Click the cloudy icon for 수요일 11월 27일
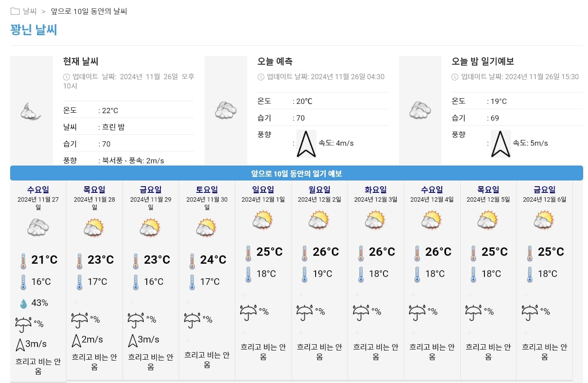Screen dimensions: 588x383 pos(38,228)
